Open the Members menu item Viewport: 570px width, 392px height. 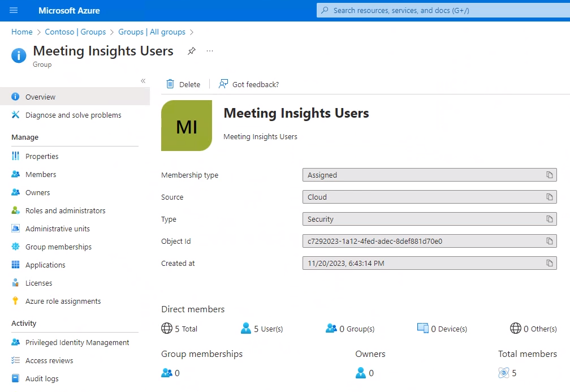[41, 175]
